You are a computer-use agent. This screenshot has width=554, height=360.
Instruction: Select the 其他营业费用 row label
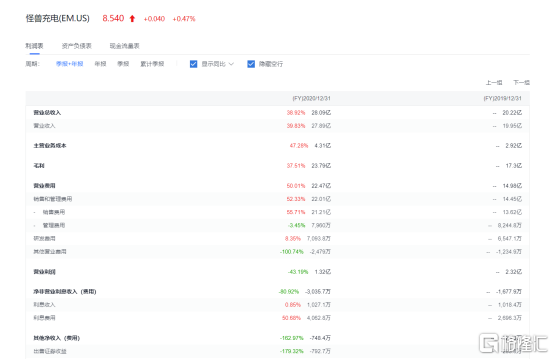(x=50, y=252)
